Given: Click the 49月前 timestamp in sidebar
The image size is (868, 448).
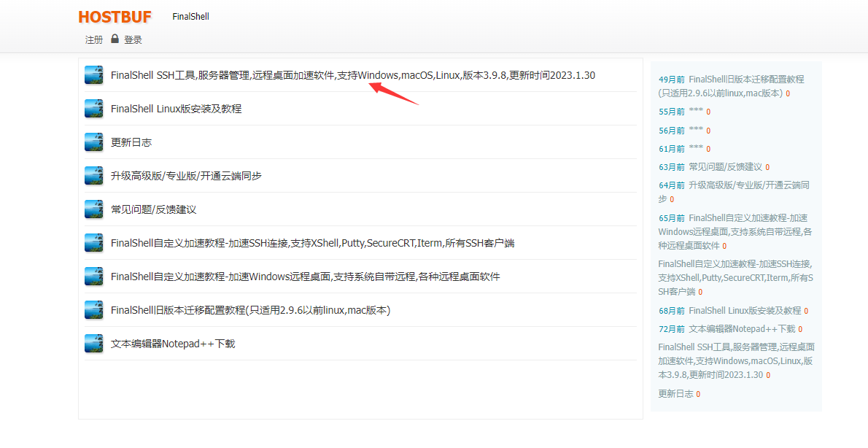Looking at the screenshot, I should (672, 80).
